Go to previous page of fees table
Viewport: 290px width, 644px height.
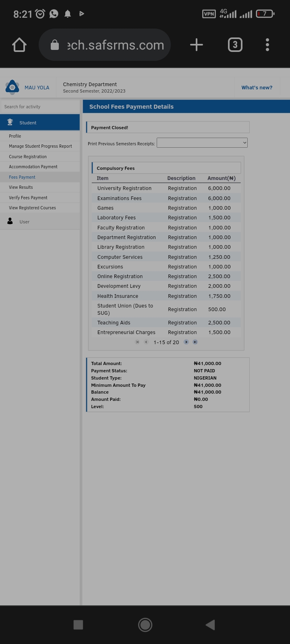coord(146,342)
